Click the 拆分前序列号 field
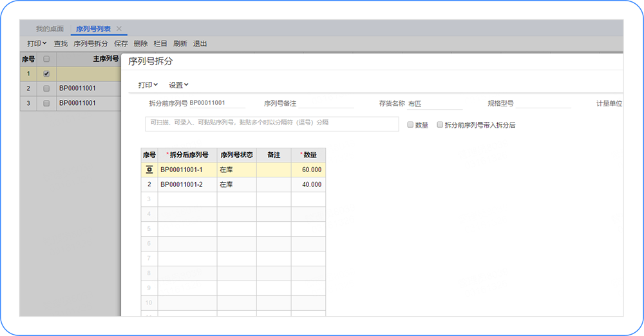 217,103
